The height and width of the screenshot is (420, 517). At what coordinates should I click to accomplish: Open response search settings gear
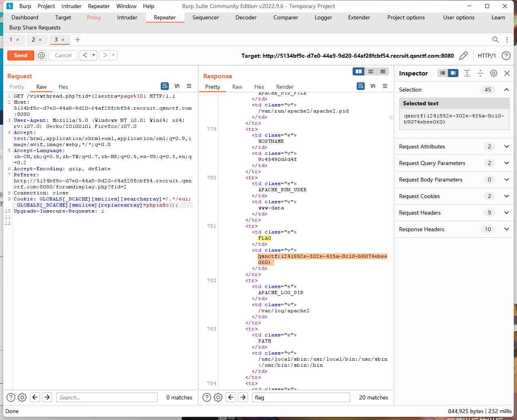(x=218, y=397)
